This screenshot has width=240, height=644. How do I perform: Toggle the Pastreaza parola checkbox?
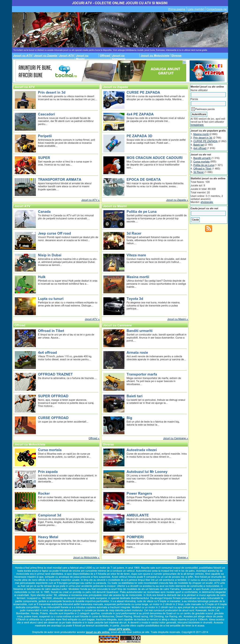pos(193,109)
